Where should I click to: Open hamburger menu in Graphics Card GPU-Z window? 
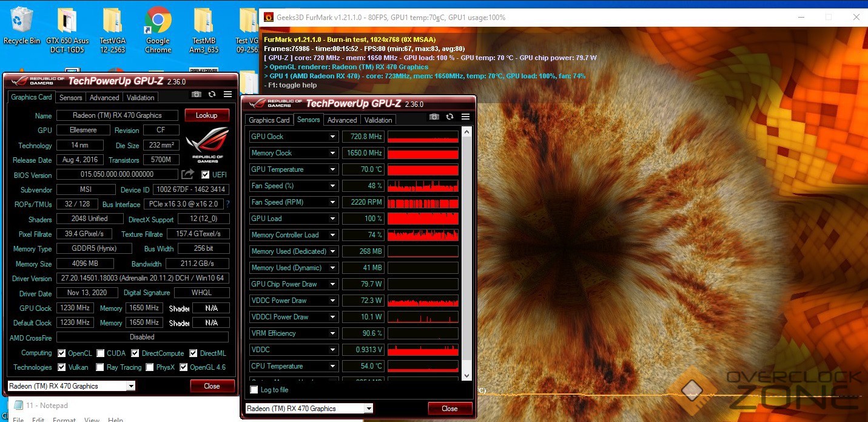coord(227,94)
